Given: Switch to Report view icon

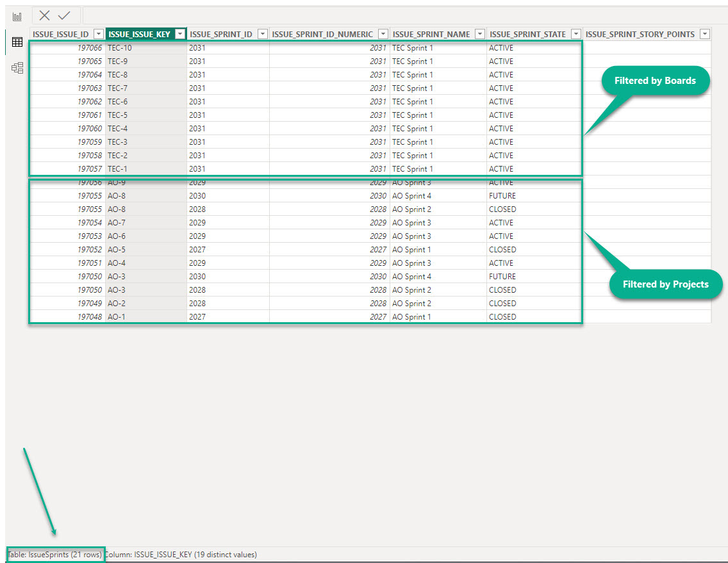Looking at the screenshot, I should 17,17.
